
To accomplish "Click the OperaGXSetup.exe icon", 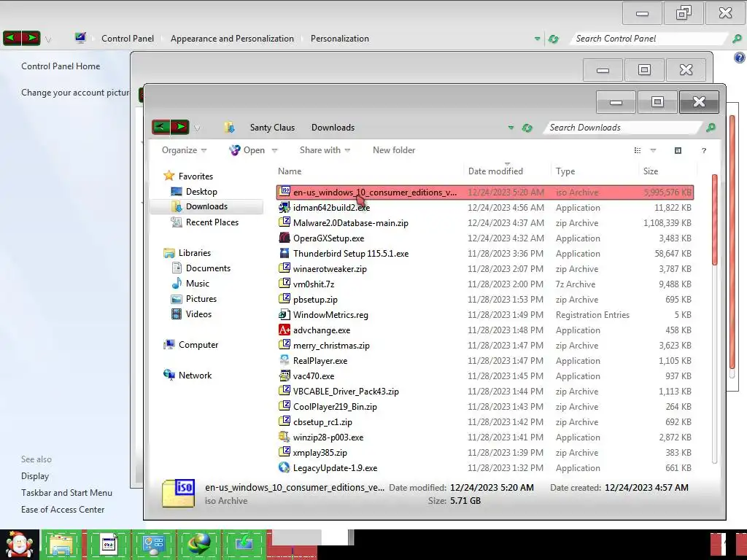I will [285, 238].
